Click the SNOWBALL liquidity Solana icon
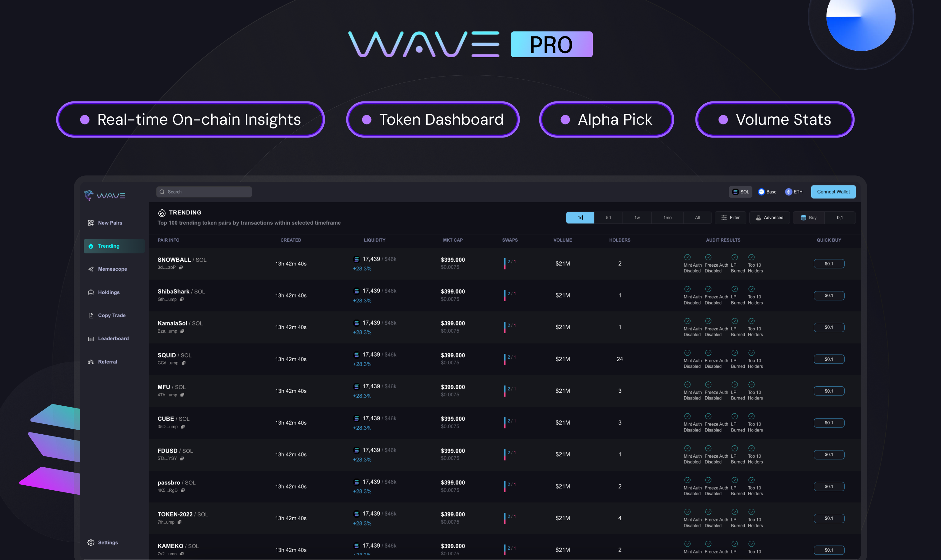Viewport: 941px width, 560px height. click(x=356, y=259)
